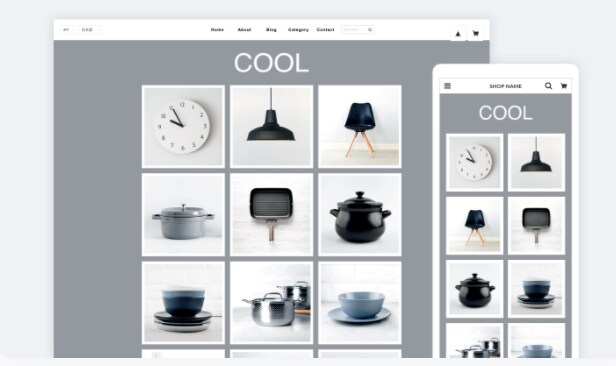The width and height of the screenshot is (616, 366).
Task: Open the blue bowl product in mobile preview
Action: coord(536,340)
